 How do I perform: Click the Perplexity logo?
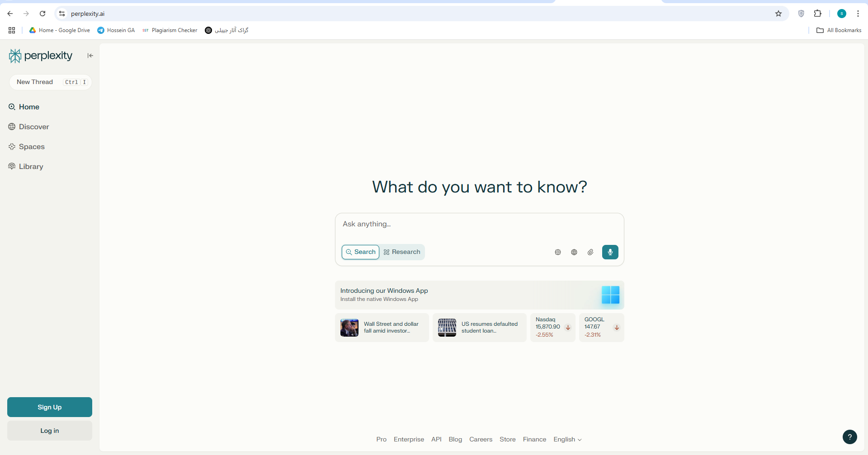[x=41, y=56]
